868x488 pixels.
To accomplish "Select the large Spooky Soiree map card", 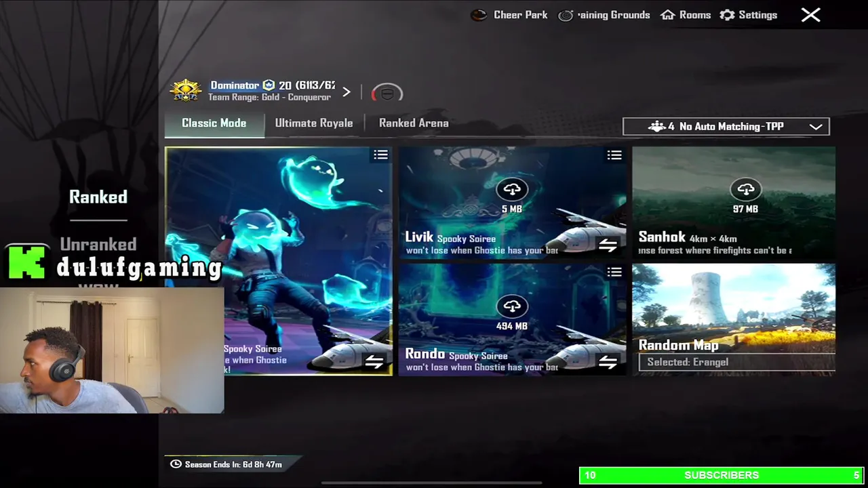I will pos(279,261).
